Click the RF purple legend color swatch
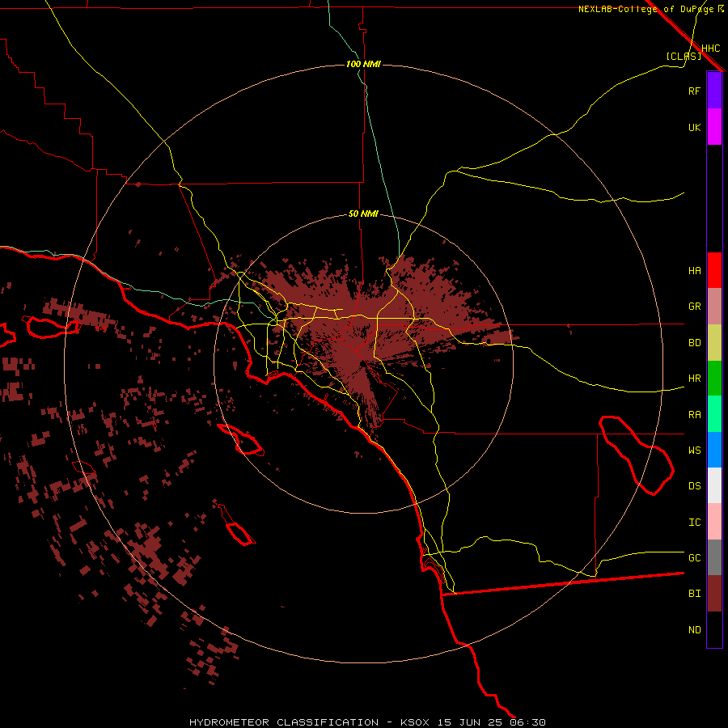The height and width of the screenshot is (728, 728). click(x=714, y=91)
